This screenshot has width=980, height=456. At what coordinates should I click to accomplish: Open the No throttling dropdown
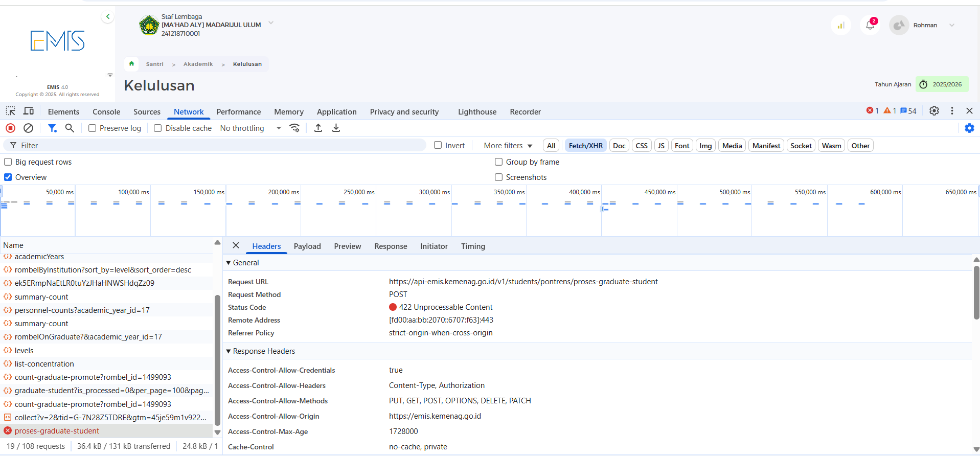pos(250,128)
